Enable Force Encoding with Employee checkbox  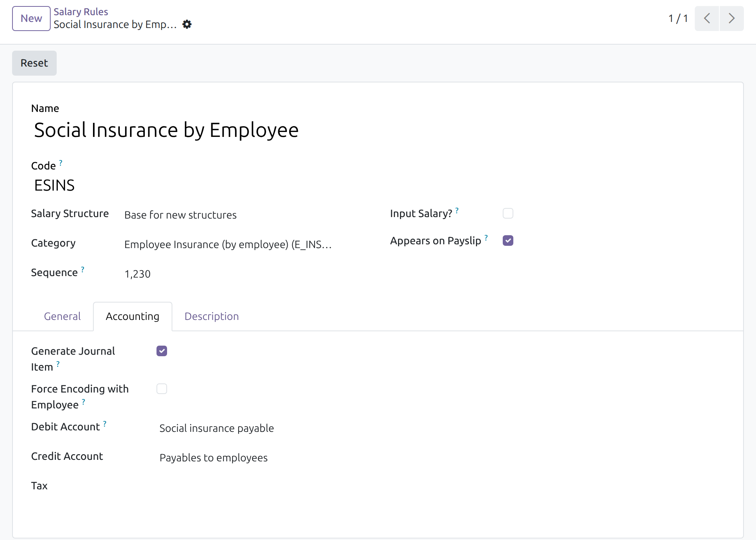click(x=162, y=389)
